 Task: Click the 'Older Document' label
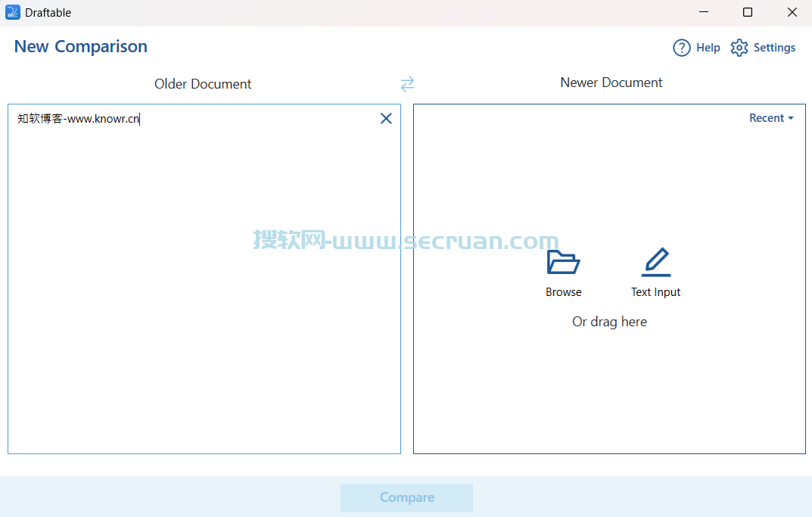203,84
